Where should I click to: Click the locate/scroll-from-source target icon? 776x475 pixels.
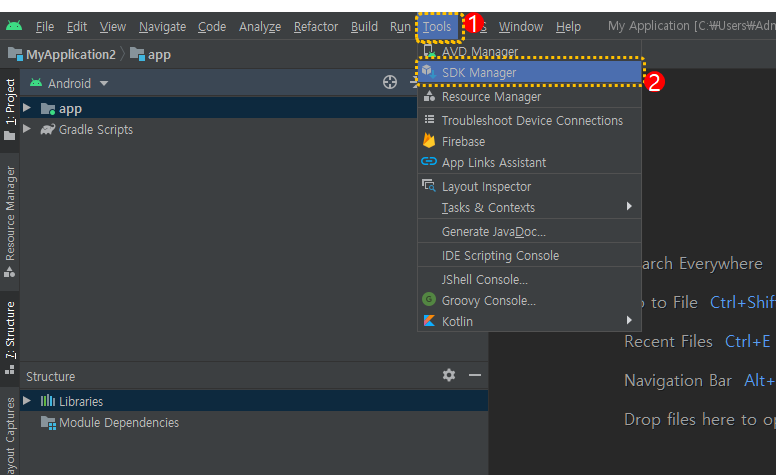390,82
